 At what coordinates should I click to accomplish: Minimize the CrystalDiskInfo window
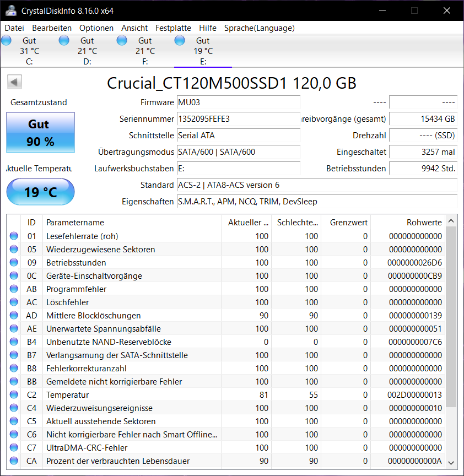point(382,10)
